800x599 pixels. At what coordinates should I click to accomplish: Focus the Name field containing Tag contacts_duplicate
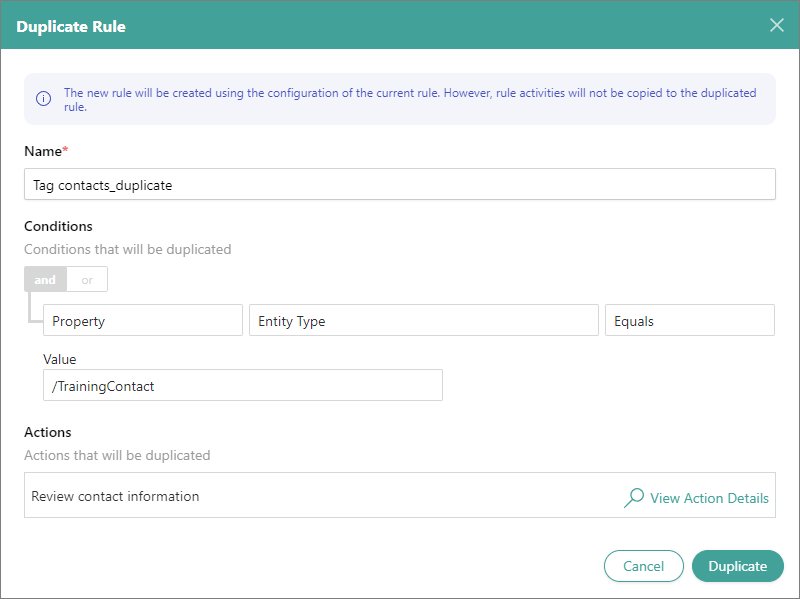point(399,185)
